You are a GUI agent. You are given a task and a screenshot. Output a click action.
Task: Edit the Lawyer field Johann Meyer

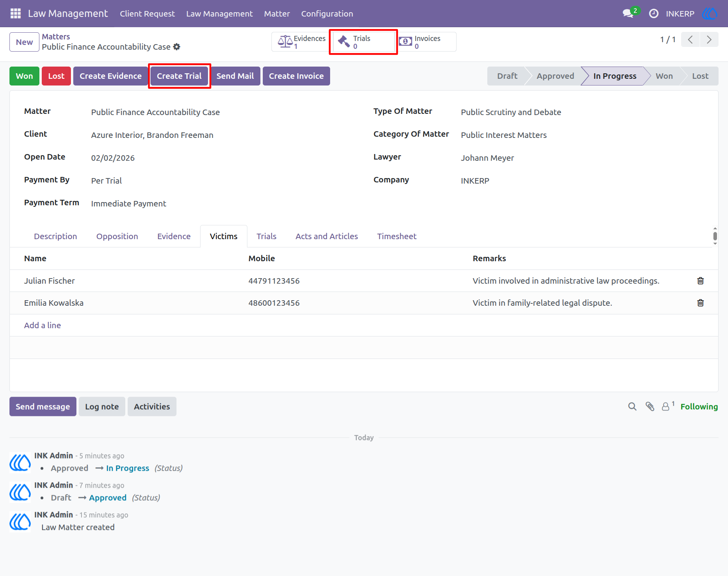tap(583, 158)
